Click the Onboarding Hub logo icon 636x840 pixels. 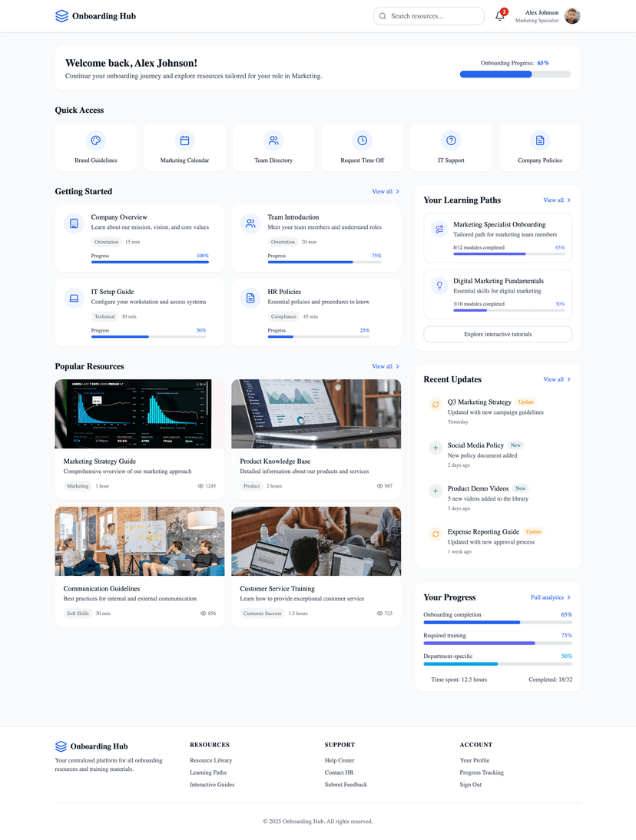[x=61, y=15]
